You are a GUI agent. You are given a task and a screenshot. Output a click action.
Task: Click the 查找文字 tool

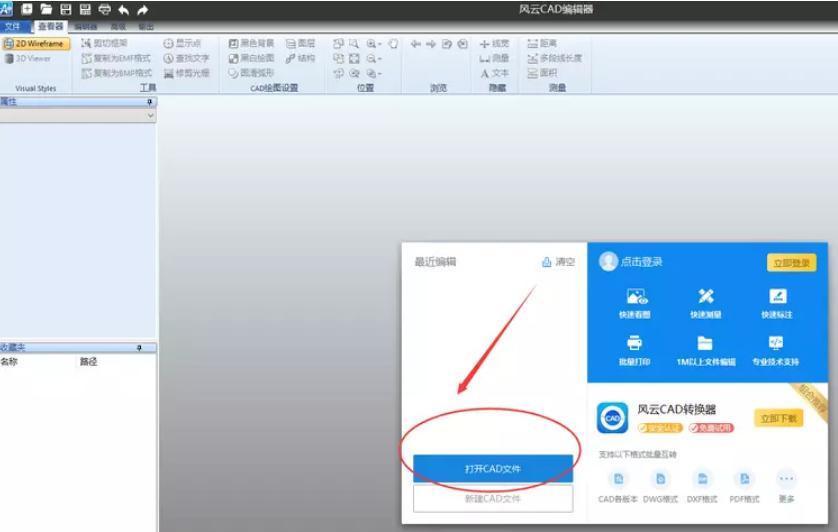[x=186, y=58]
